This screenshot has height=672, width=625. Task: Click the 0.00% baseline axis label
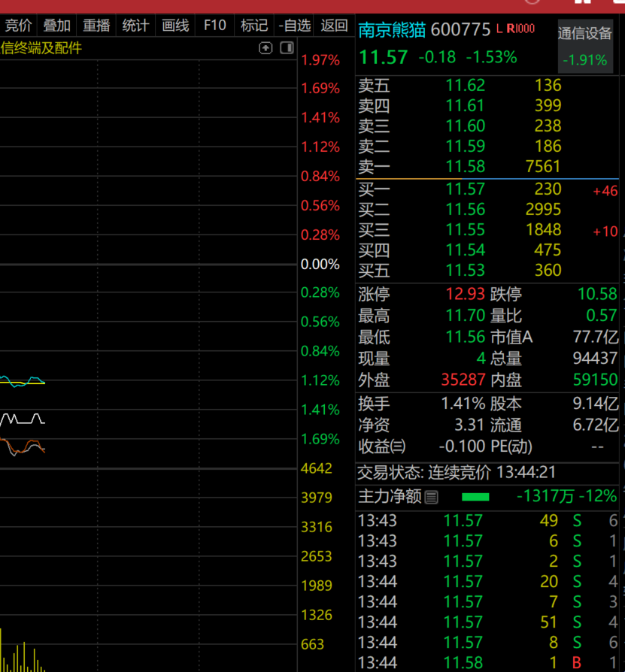[x=320, y=265]
